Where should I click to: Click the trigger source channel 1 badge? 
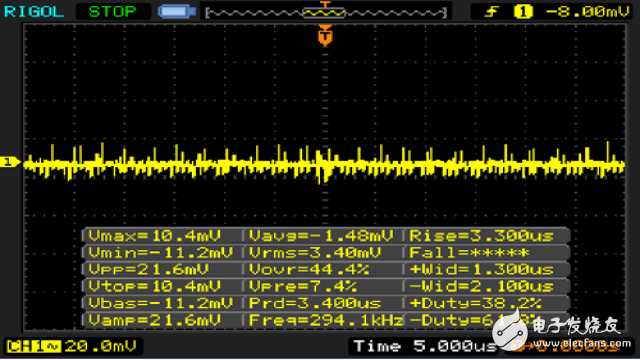point(523,11)
